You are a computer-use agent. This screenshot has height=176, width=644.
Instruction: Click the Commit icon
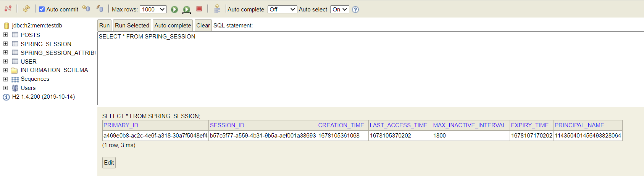[100, 8]
